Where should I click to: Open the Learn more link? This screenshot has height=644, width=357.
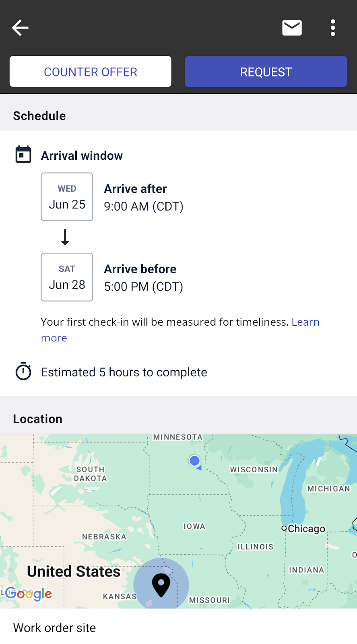[x=305, y=322]
